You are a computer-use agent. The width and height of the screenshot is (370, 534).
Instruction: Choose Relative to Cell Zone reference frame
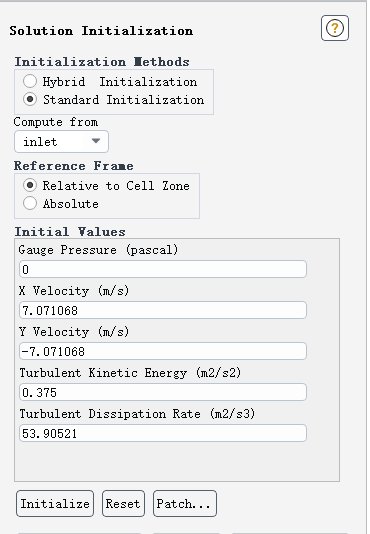[x=30, y=185]
